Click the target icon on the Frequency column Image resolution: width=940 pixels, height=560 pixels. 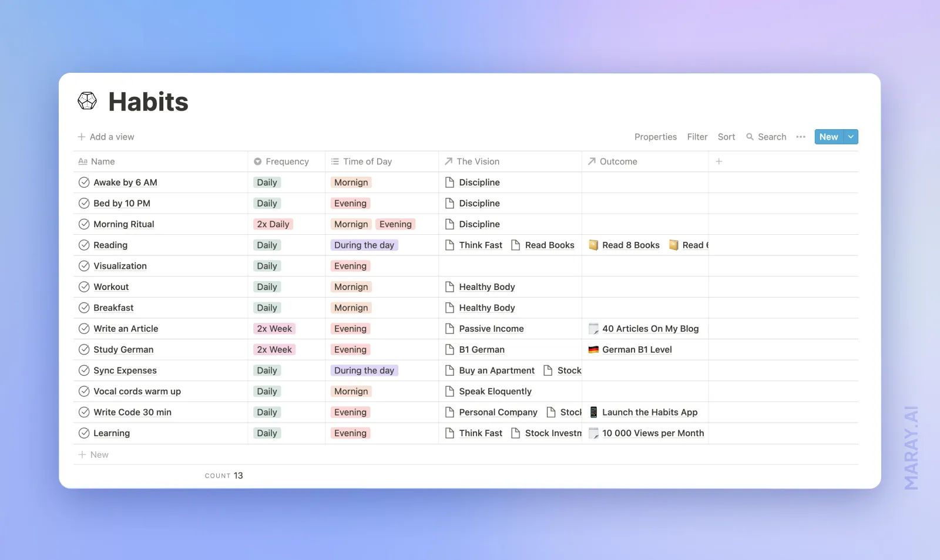258,161
